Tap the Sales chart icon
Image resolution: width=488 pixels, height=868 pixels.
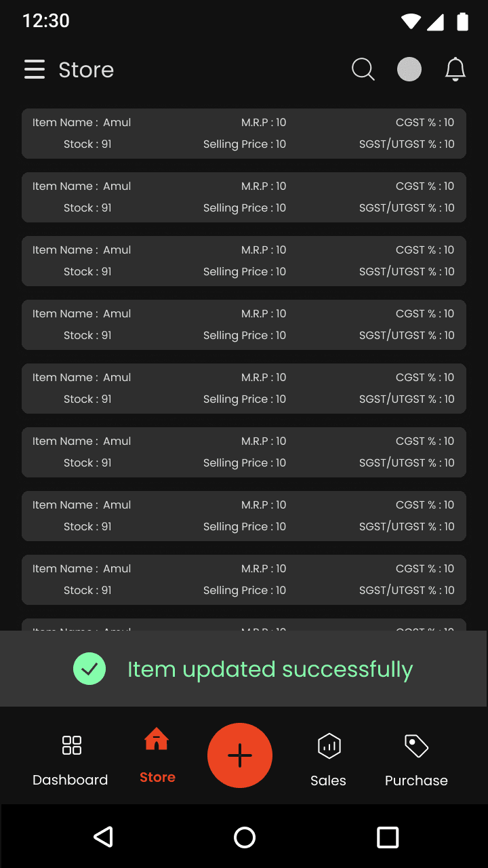[329, 746]
